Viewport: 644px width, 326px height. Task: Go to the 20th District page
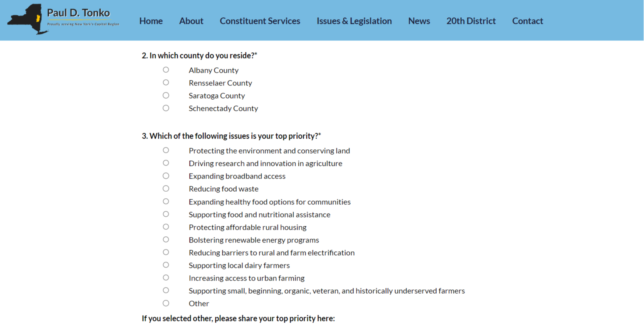pyautogui.click(x=471, y=21)
